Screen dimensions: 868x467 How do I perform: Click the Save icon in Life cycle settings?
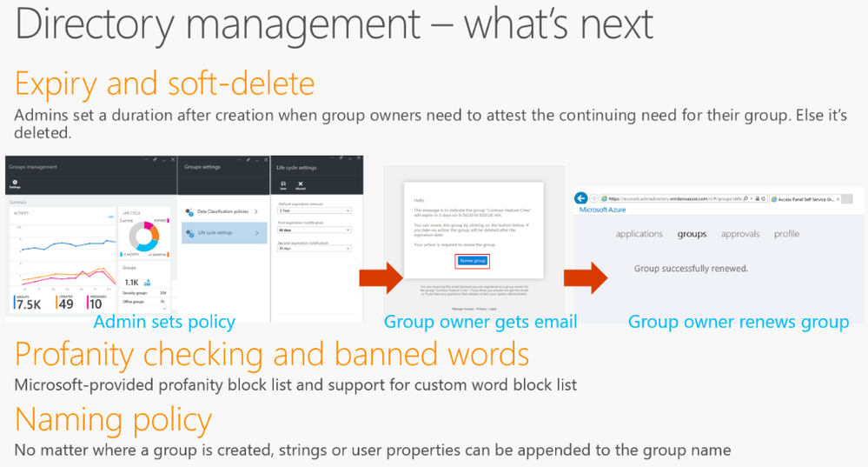click(283, 183)
